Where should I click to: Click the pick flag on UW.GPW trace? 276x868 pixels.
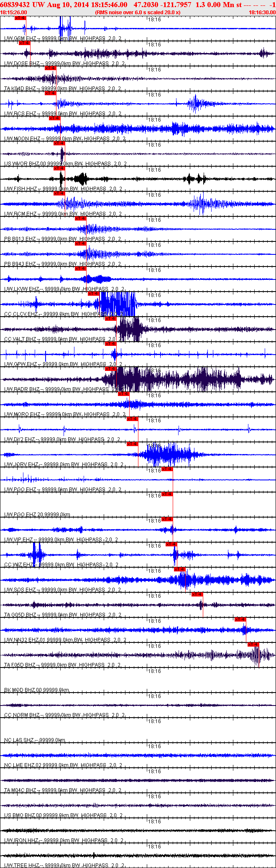[110, 344]
